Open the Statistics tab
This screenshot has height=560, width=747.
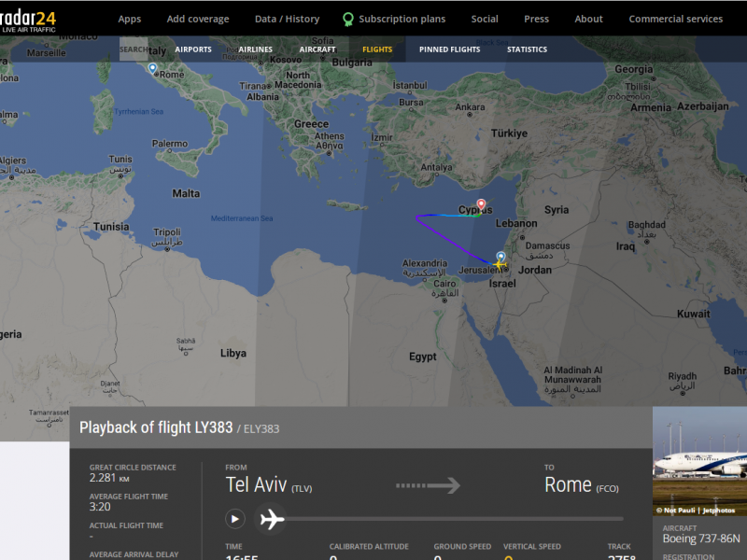pyautogui.click(x=527, y=49)
